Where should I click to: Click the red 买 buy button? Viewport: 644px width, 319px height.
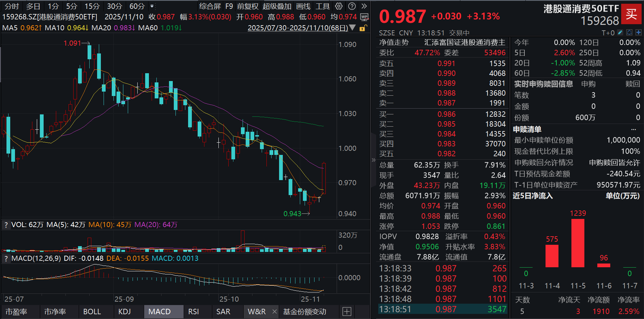[x=631, y=14]
